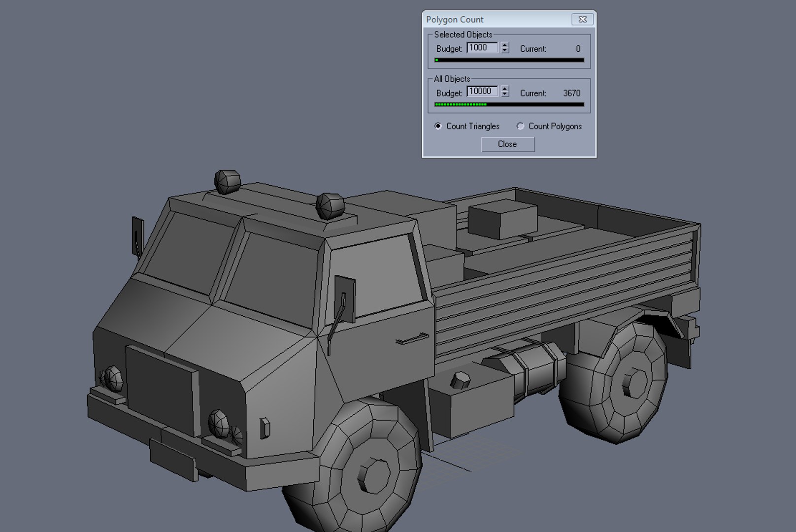Click the All Objects progress bar
The width and height of the screenshot is (796, 532).
click(509, 104)
